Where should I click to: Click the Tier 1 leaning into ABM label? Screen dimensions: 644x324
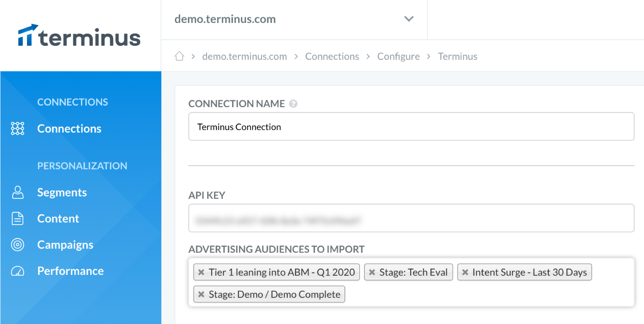tap(282, 272)
